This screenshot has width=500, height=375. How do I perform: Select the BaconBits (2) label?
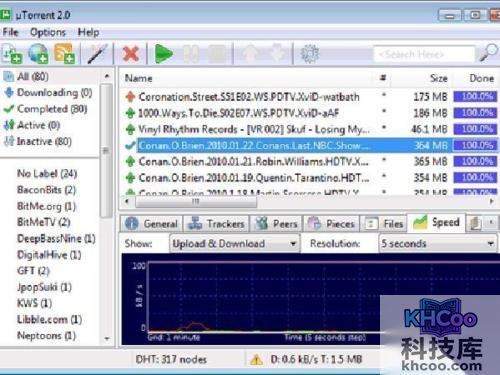pyautogui.click(x=46, y=190)
